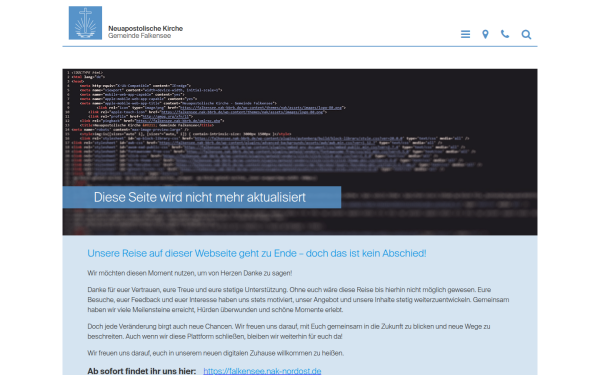
Task: Click the bold text "Ab sofort findet ihr uns hier:"
Action: 142,371
